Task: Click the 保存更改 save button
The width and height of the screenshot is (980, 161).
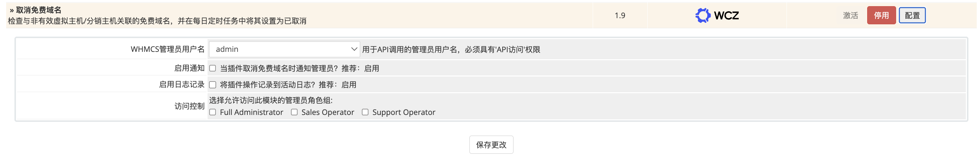Action: (x=491, y=145)
